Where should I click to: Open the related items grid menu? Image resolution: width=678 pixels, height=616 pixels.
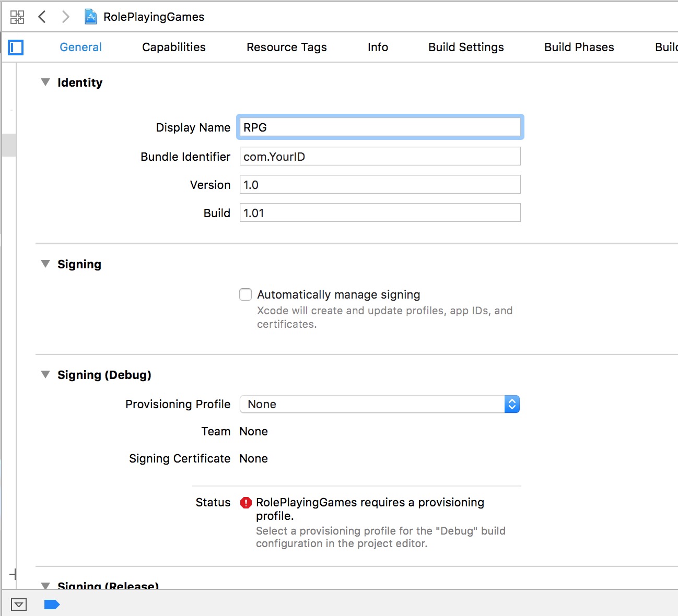(17, 17)
